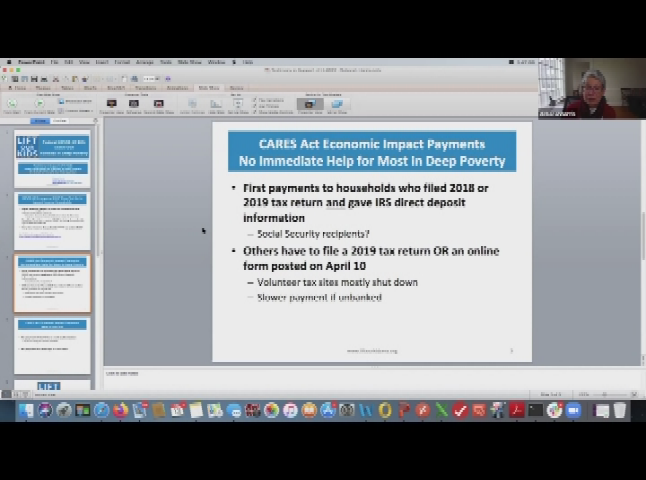Open Set Up Show dialog
This screenshot has width=646, height=480.
point(238,106)
